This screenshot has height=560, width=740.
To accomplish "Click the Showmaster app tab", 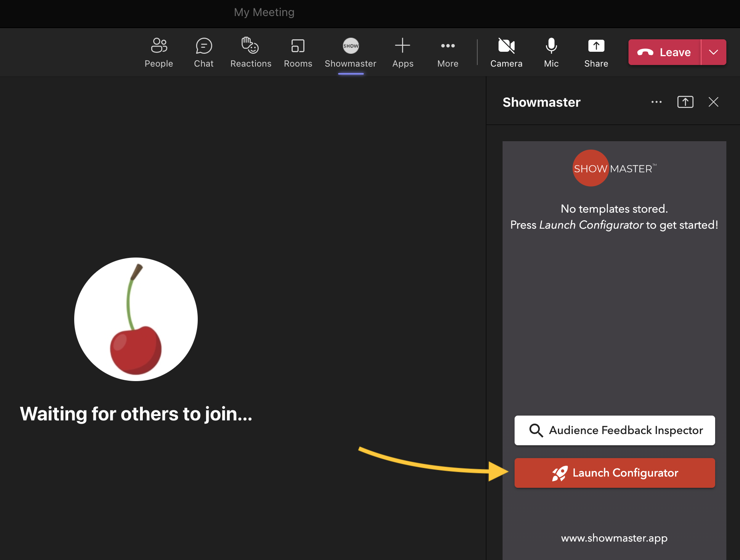I will pos(351,52).
